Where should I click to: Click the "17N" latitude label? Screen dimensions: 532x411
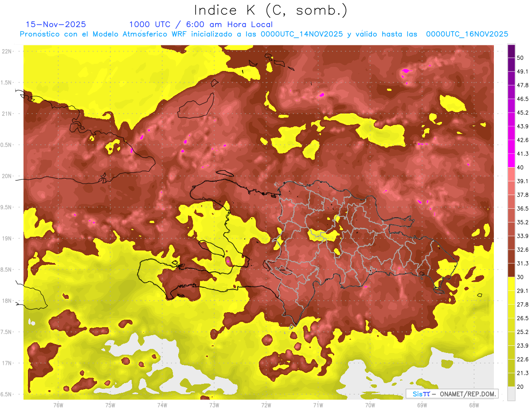(7, 363)
